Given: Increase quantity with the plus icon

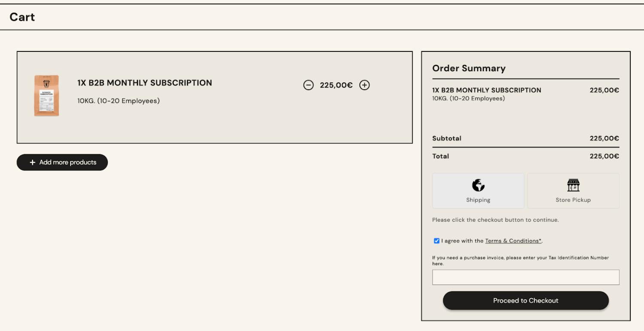Looking at the screenshot, I should 365,85.
